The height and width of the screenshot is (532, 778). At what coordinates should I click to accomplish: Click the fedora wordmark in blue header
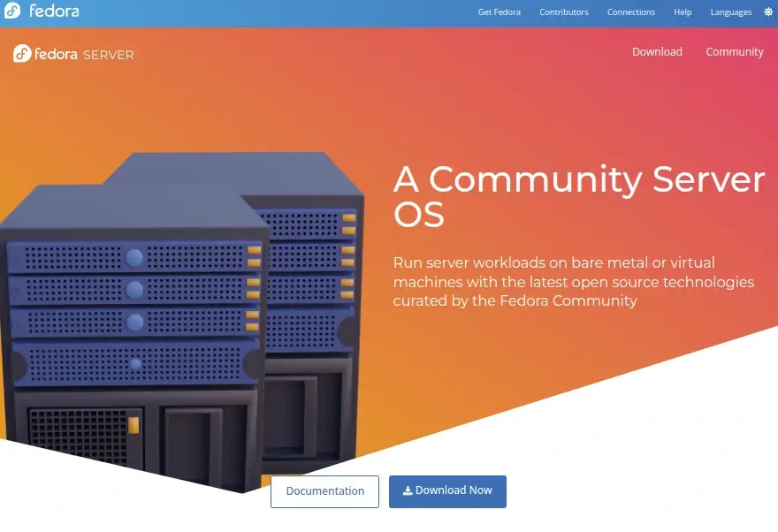click(54, 12)
